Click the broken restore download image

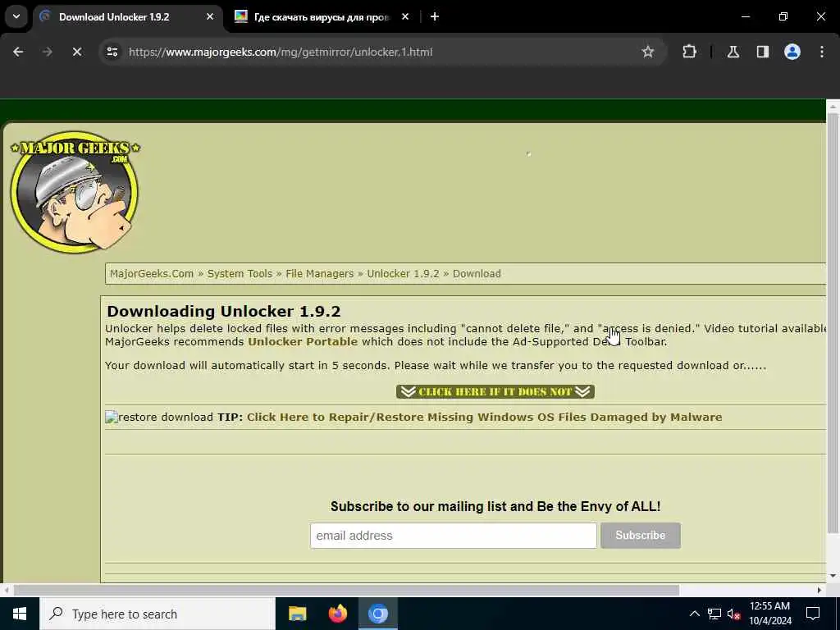tap(112, 418)
